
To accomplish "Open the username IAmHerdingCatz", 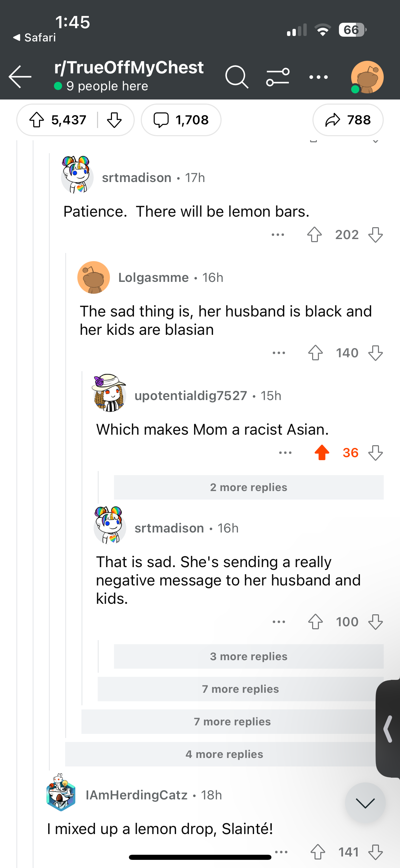I will coord(136,795).
